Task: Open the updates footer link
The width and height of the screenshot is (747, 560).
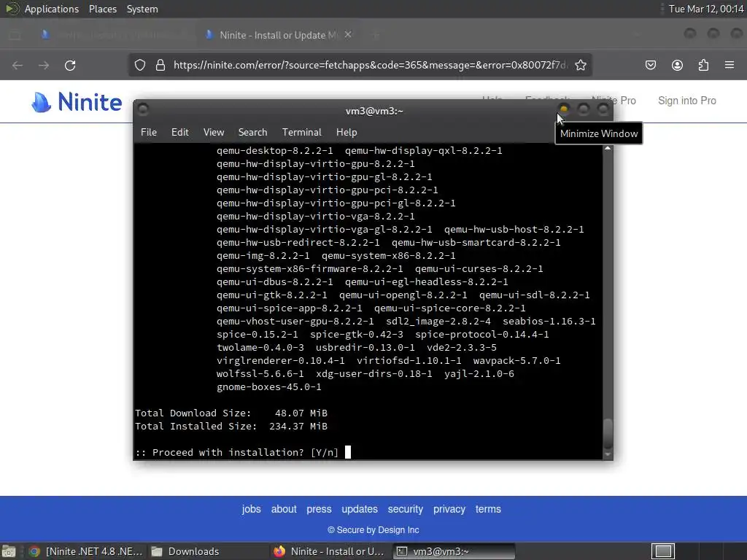Action: pos(360,509)
